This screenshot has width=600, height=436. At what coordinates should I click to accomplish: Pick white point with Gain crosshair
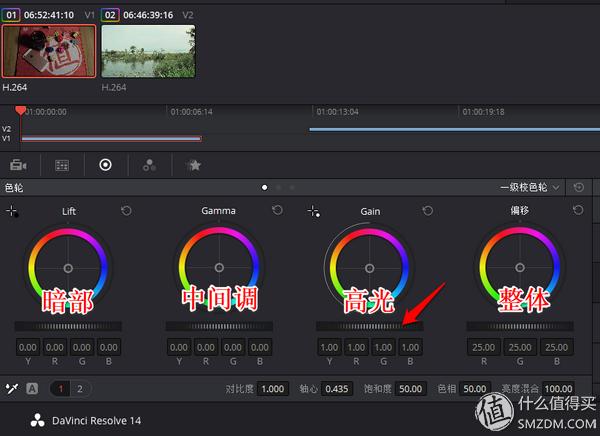tap(314, 211)
